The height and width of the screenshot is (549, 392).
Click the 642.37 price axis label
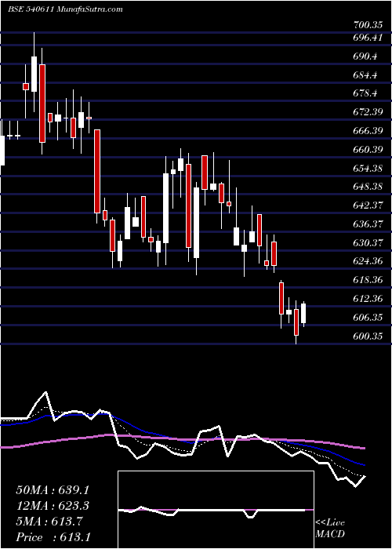click(368, 205)
